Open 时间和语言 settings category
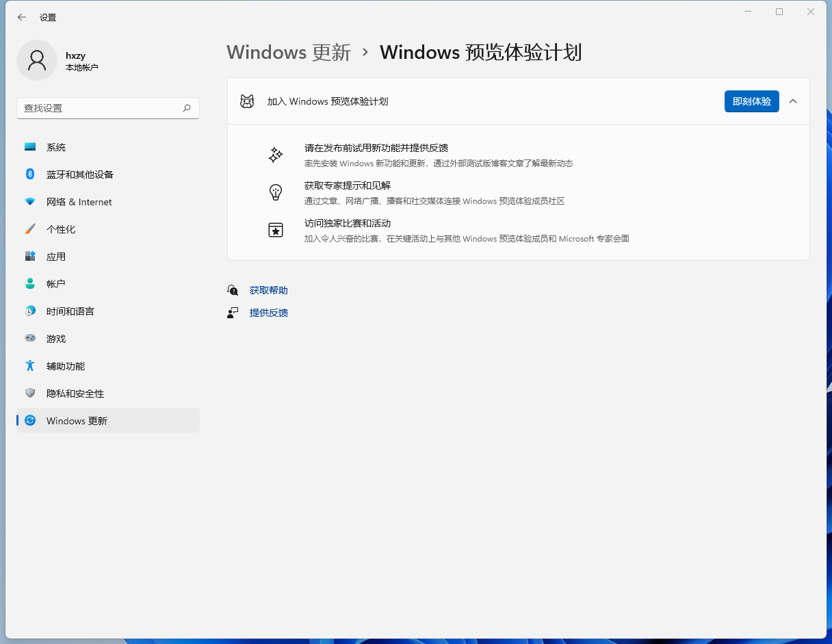 [x=108, y=311]
